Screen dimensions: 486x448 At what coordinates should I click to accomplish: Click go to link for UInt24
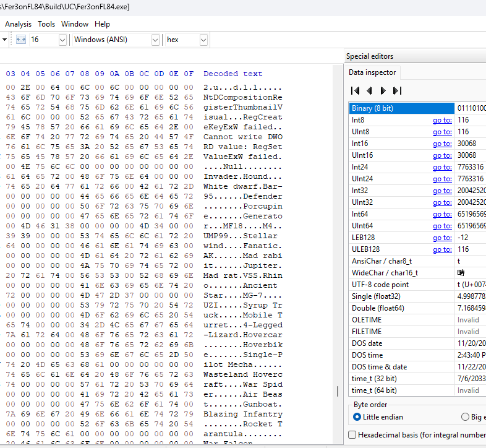(x=442, y=179)
